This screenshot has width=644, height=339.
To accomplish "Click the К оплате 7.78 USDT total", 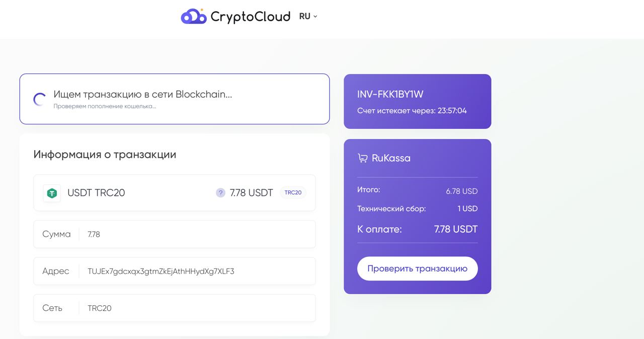I will pos(418,229).
